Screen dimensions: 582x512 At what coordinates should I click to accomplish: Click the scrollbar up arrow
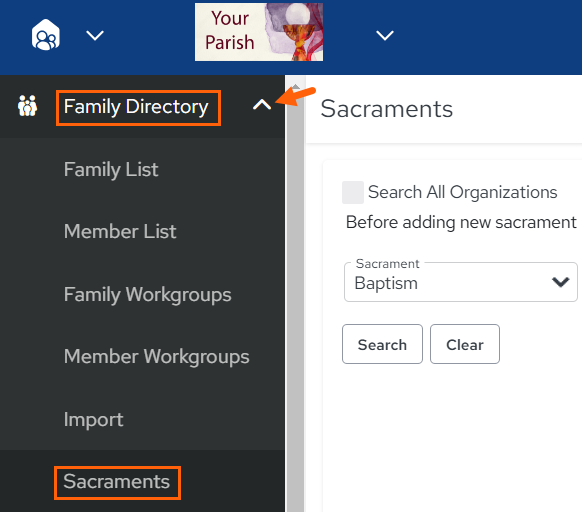[295, 86]
